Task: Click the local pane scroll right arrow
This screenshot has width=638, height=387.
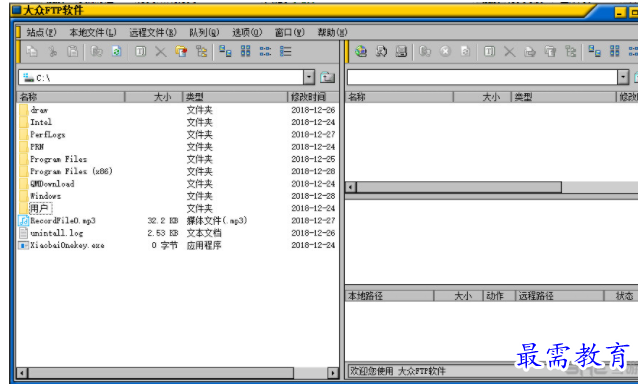Action: click(333, 372)
